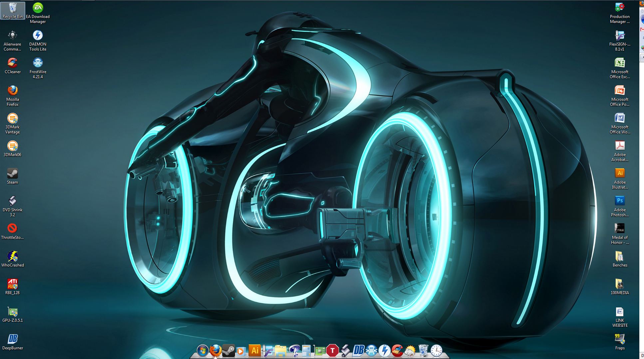Open the Calculator icon in the dock

point(306,351)
